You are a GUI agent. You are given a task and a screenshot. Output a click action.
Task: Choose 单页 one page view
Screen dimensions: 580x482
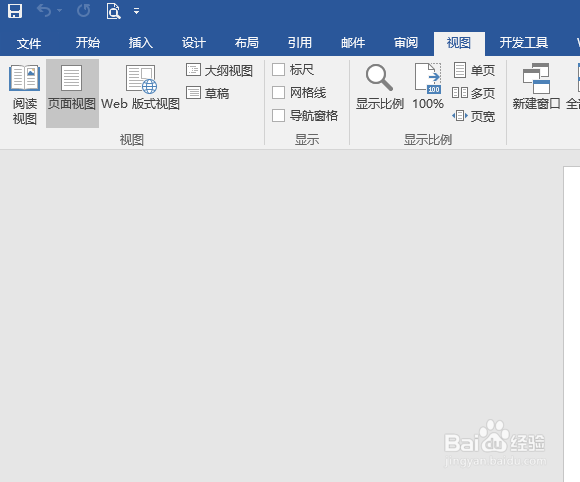click(474, 70)
